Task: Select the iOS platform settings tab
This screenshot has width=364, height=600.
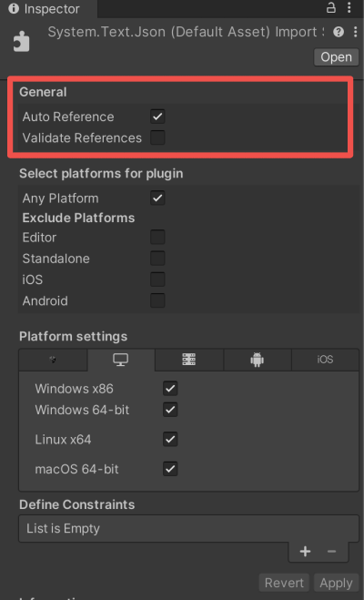Action: click(x=325, y=360)
